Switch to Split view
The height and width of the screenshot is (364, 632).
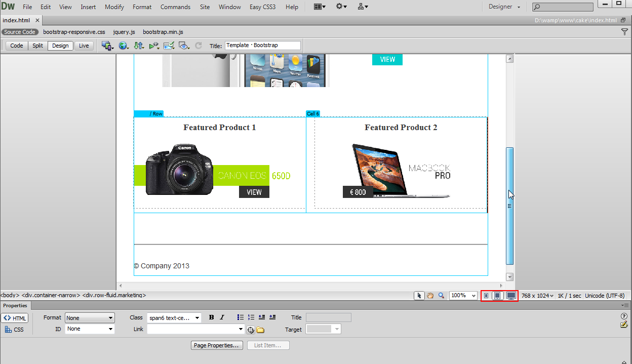tap(38, 46)
